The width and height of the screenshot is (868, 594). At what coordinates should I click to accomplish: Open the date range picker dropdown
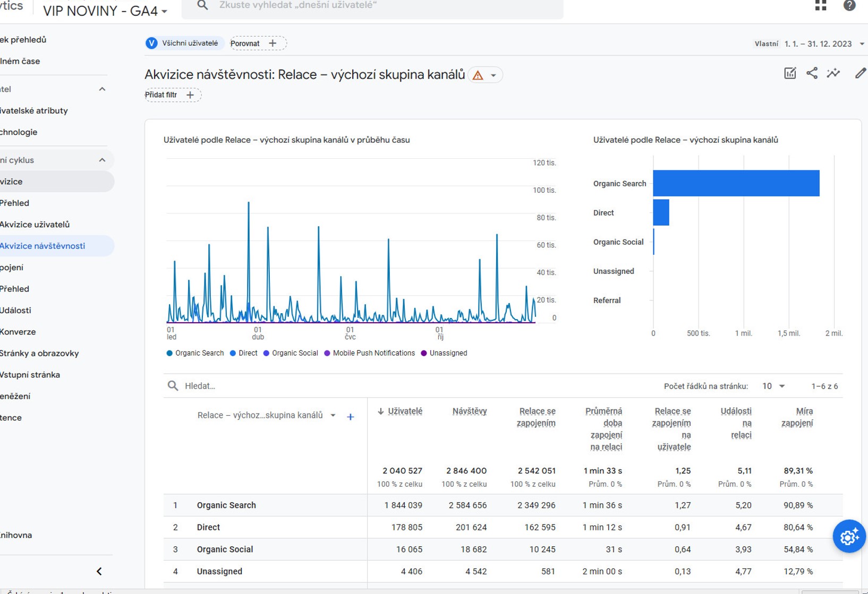822,44
